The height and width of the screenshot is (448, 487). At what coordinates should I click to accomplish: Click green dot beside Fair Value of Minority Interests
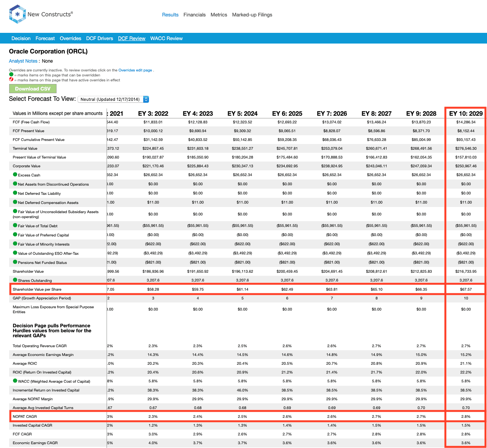pos(15,244)
